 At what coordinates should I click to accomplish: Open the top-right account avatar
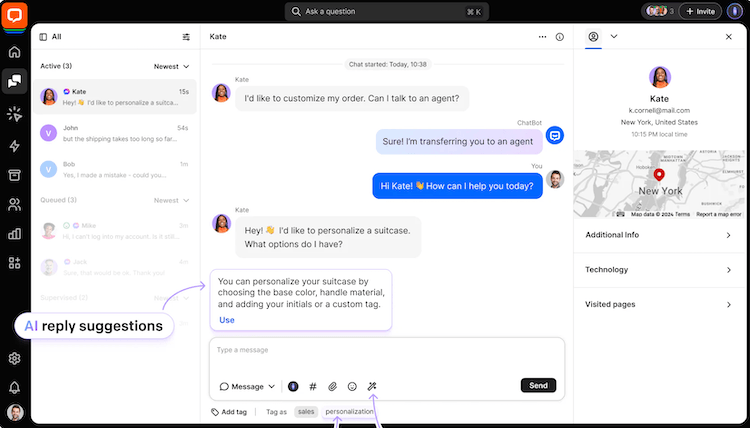734,11
